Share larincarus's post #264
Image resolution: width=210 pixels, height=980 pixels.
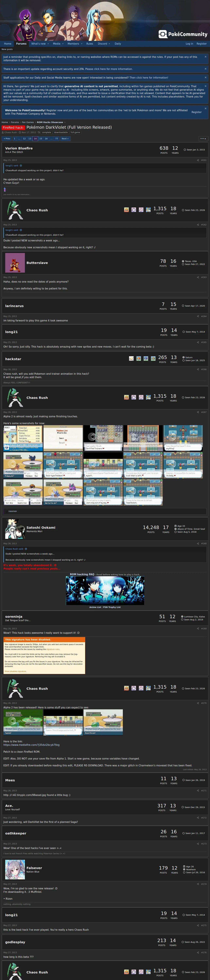point(198,316)
